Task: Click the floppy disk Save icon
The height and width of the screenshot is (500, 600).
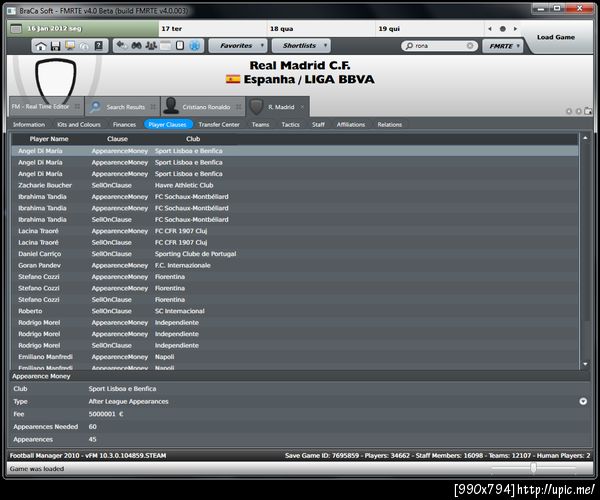Action: [55, 46]
